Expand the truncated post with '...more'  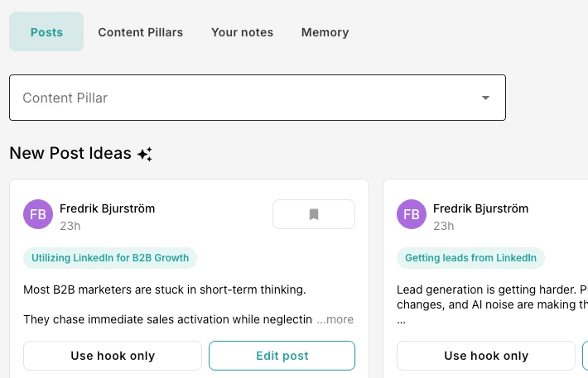(x=335, y=319)
